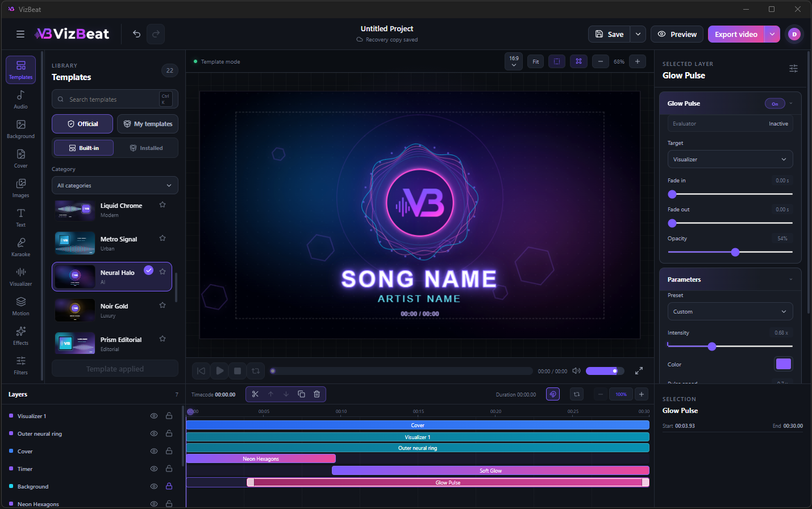Collapse the Parameters section
This screenshot has height=509, width=812.
[x=791, y=279]
